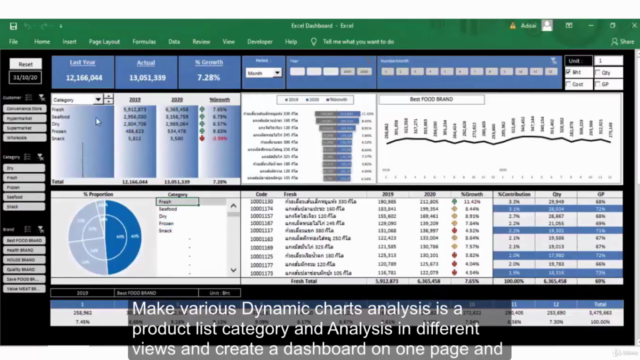Clear the filter on the Category slicer
The width and height of the screenshot is (640, 360).
tap(40, 157)
